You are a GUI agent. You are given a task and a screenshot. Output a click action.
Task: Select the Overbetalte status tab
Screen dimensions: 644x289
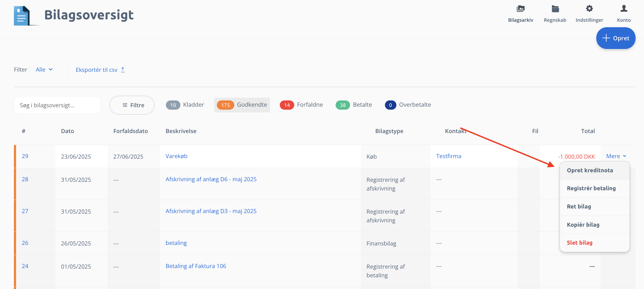pyautogui.click(x=408, y=105)
